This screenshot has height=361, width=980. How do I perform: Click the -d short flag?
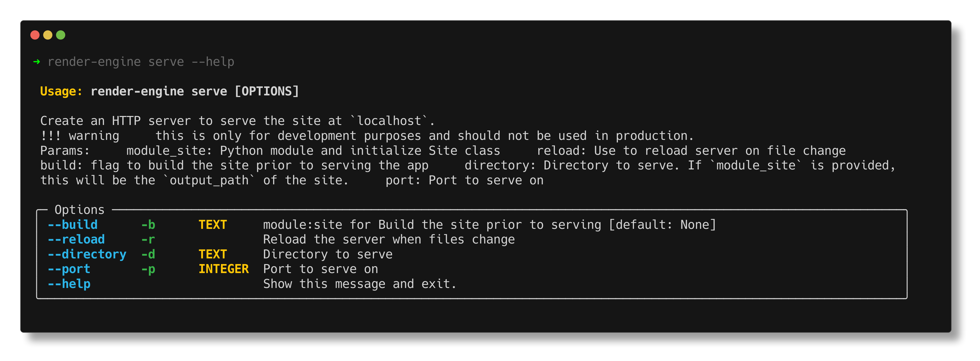[148, 254]
